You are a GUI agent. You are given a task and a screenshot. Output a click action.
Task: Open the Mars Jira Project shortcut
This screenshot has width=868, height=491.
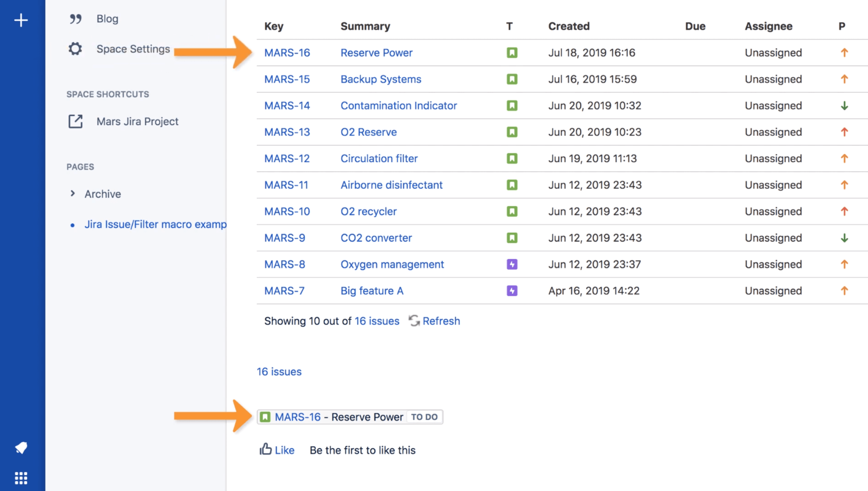point(137,121)
